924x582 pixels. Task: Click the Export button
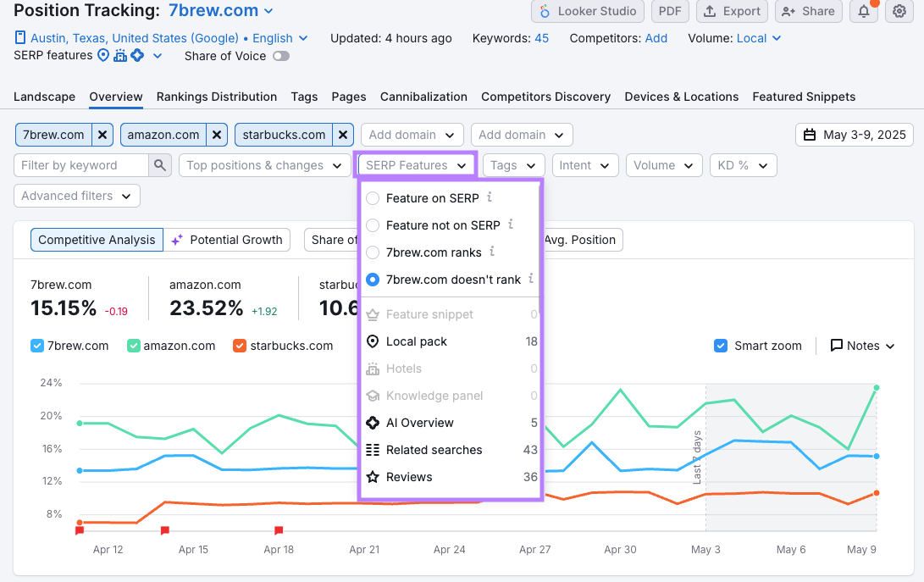(732, 11)
